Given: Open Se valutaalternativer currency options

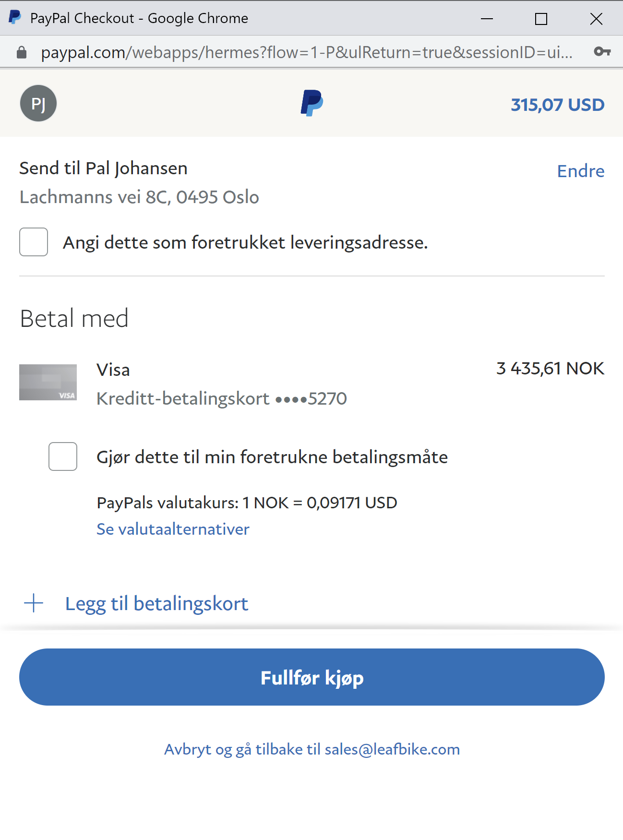Looking at the screenshot, I should 173,529.
